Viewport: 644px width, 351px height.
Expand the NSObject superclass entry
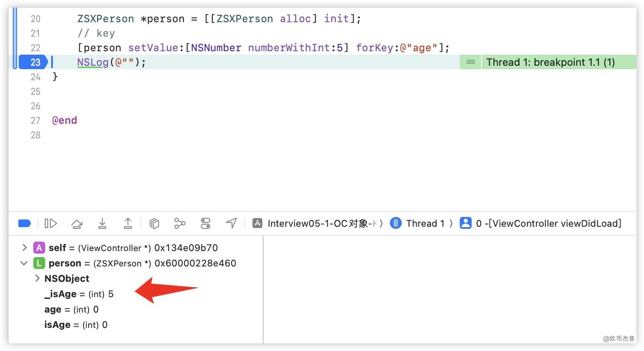38,278
